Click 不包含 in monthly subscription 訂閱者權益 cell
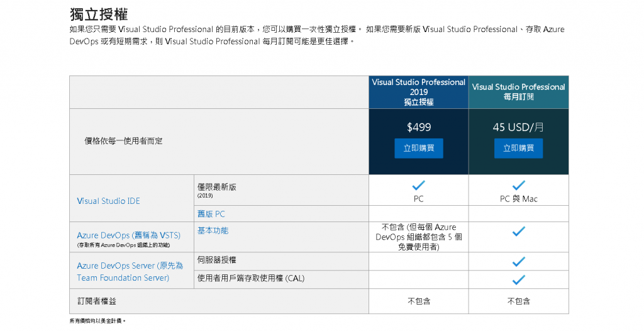Screen dimensions: 644x331 (x=519, y=301)
